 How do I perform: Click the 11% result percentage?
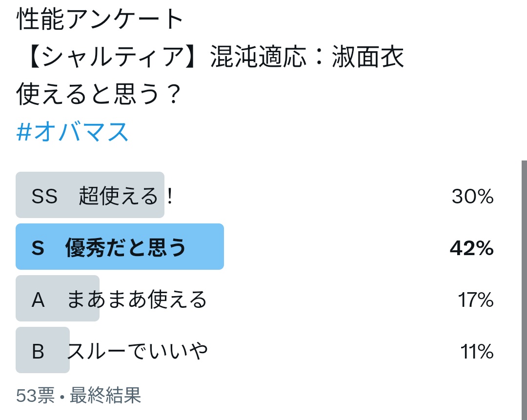pyautogui.click(x=476, y=351)
